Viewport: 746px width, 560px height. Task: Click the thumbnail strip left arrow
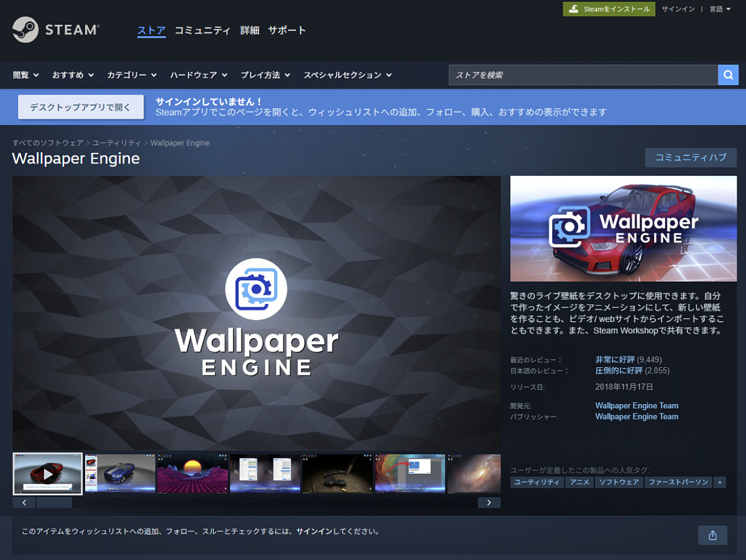coord(24,502)
